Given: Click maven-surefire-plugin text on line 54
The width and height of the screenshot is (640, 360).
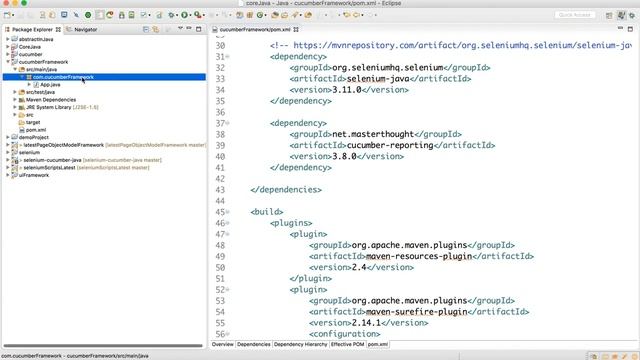Looking at the screenshot, I should pos(416,312).
